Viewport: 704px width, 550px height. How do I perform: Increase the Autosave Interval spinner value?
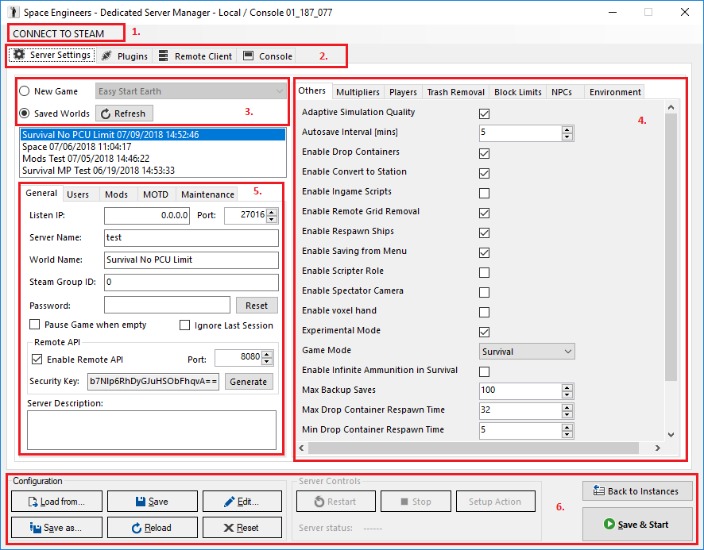coord(568,128)
